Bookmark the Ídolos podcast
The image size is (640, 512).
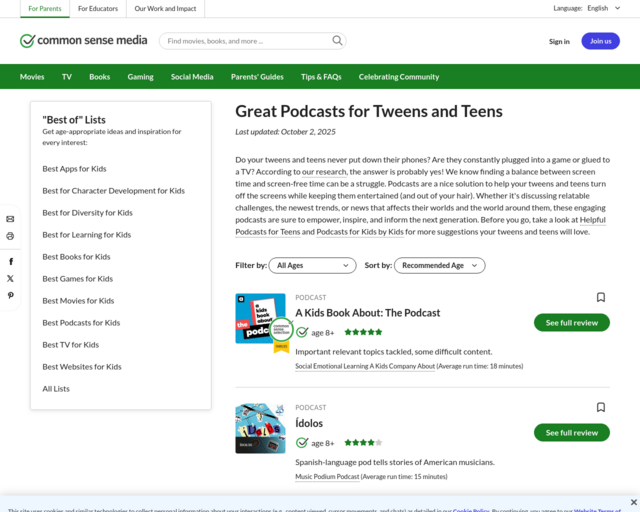pyautogui.click(x=600, y=407)
